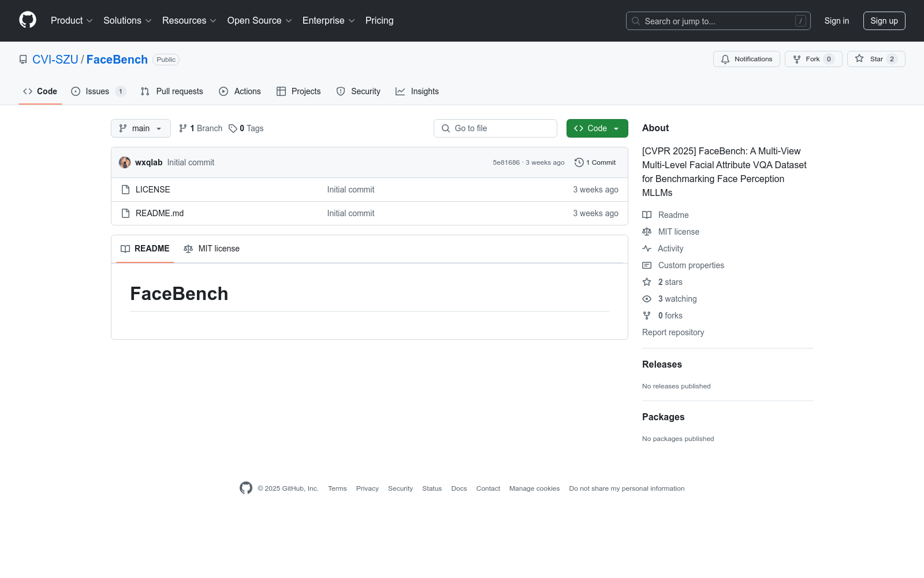View the 1 Branch link
Screen dimensions: 924x578
[200, 128]
